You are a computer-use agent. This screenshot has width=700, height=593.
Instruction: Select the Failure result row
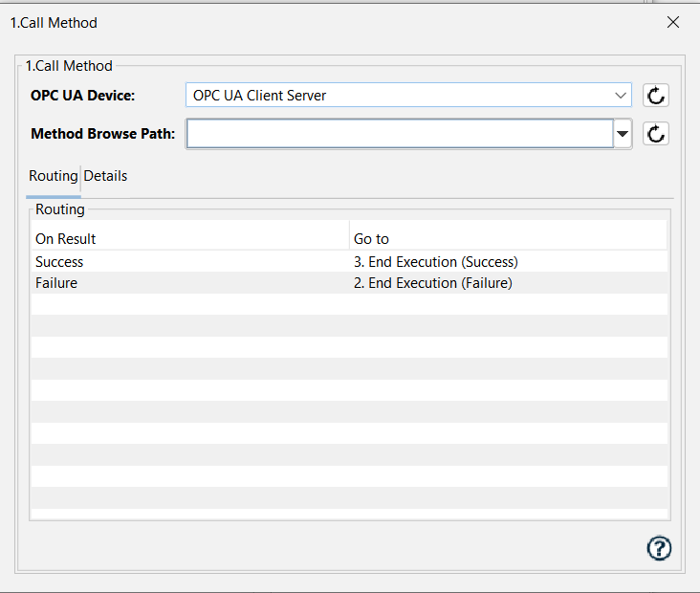click(x=56, y=283)
